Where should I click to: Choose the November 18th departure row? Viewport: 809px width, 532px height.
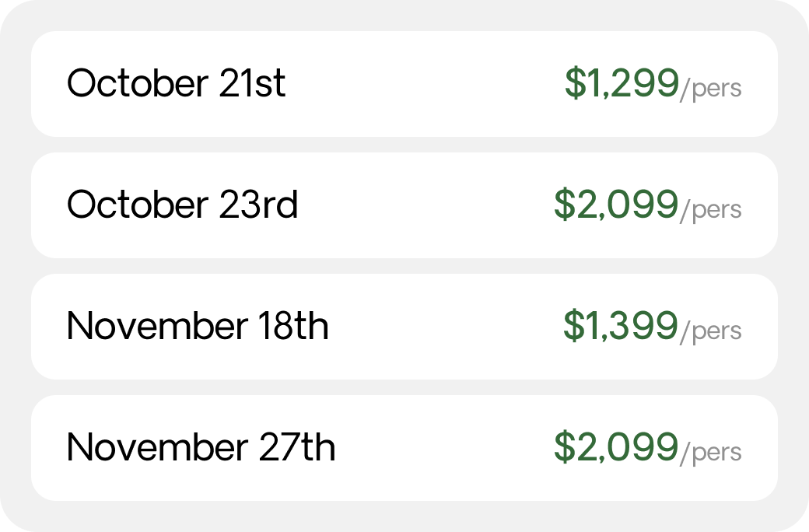[x=404, y=327]
